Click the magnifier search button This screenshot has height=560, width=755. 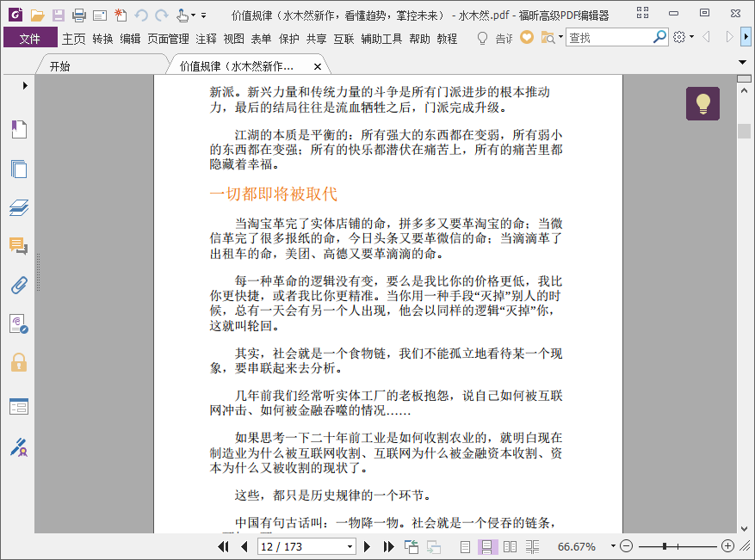[659, 37]
